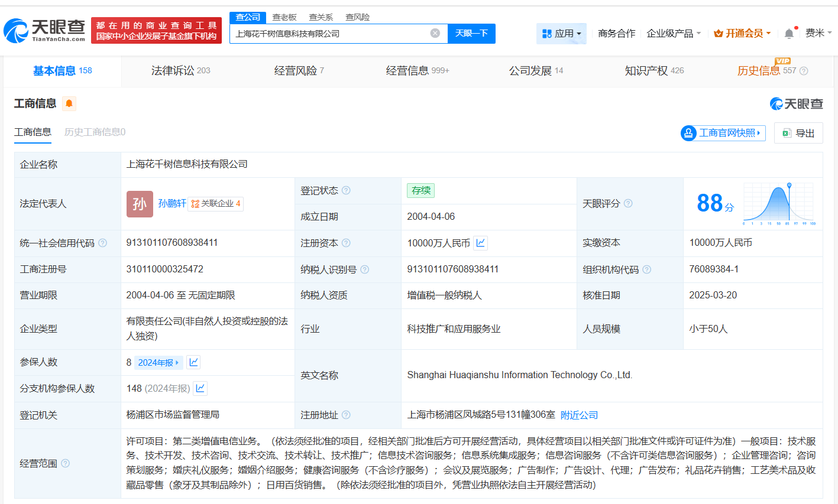Open the 应用 apps panel
This screenshot has height=504, width=838.
pos(561,33)
